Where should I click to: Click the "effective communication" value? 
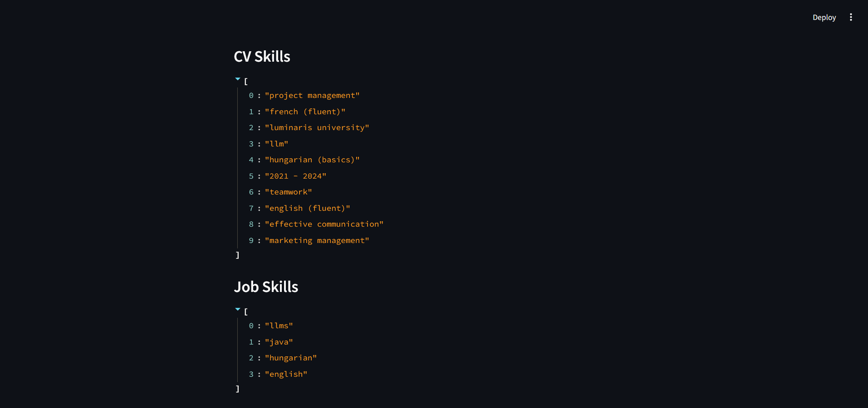(x=324, y=224)
